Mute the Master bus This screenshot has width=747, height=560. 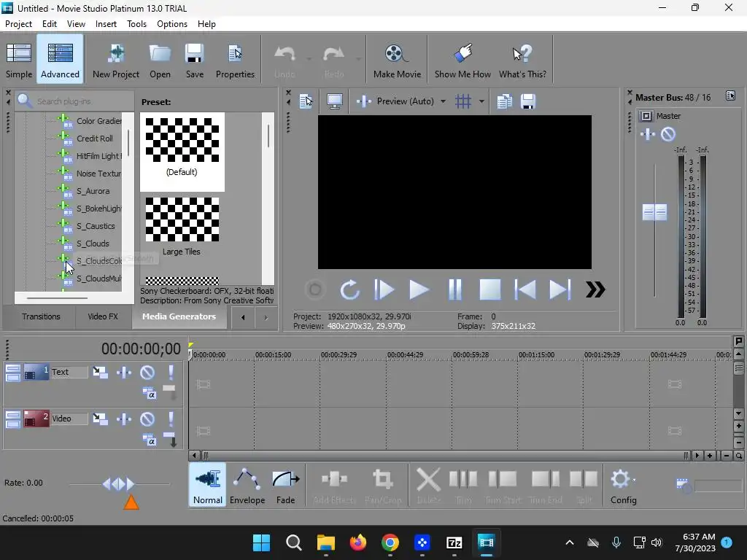point(668,134)
